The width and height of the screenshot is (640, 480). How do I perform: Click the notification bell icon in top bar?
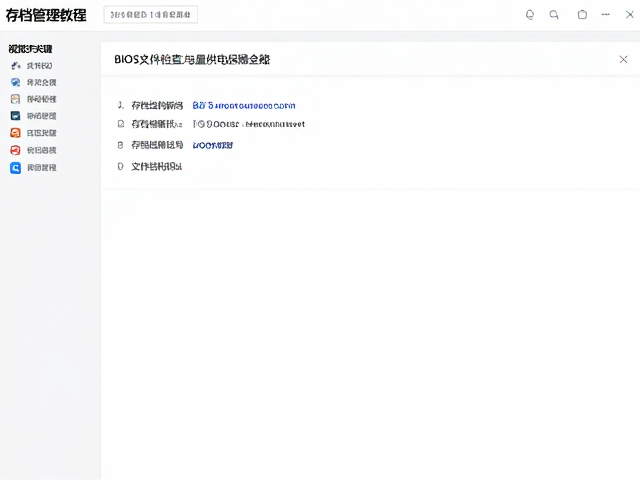[529, 15]
